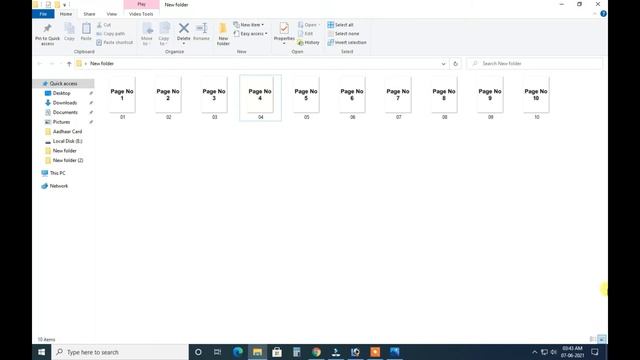Expand the Easy access dropdown

coord(251,33)
